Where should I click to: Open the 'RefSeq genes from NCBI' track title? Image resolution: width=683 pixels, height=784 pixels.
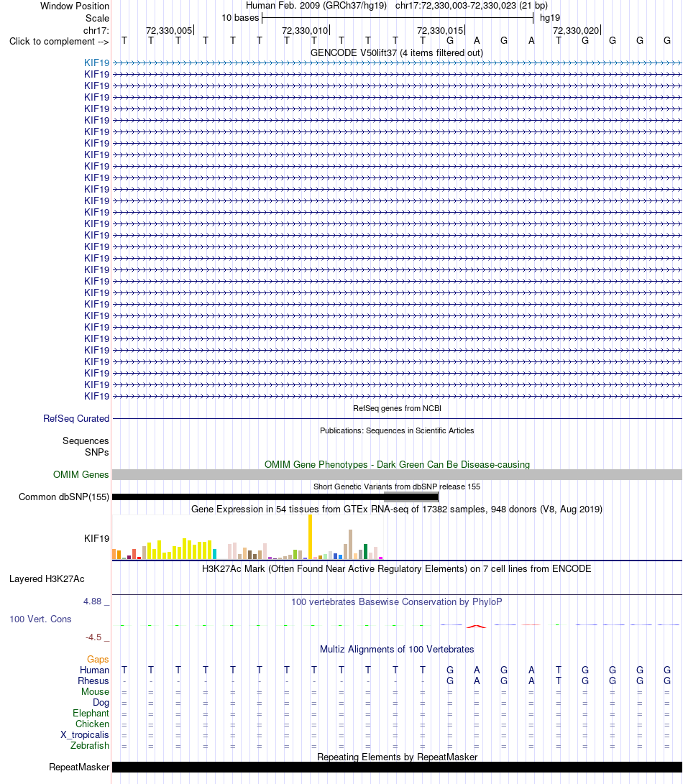[398, 408]
